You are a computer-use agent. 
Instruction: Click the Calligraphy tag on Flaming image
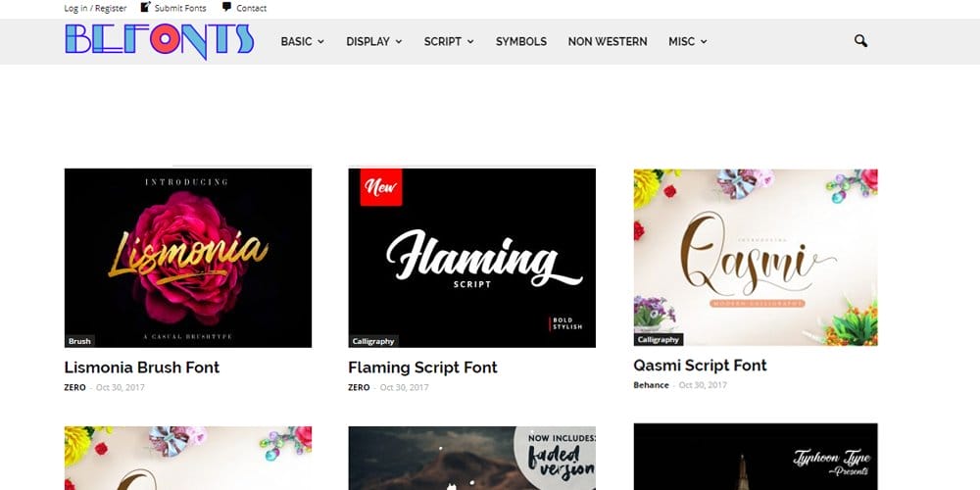click(373, 341)
